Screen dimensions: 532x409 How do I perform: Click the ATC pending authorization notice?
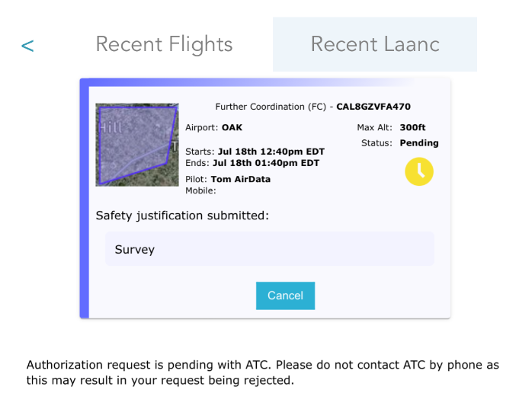point(263,372)
